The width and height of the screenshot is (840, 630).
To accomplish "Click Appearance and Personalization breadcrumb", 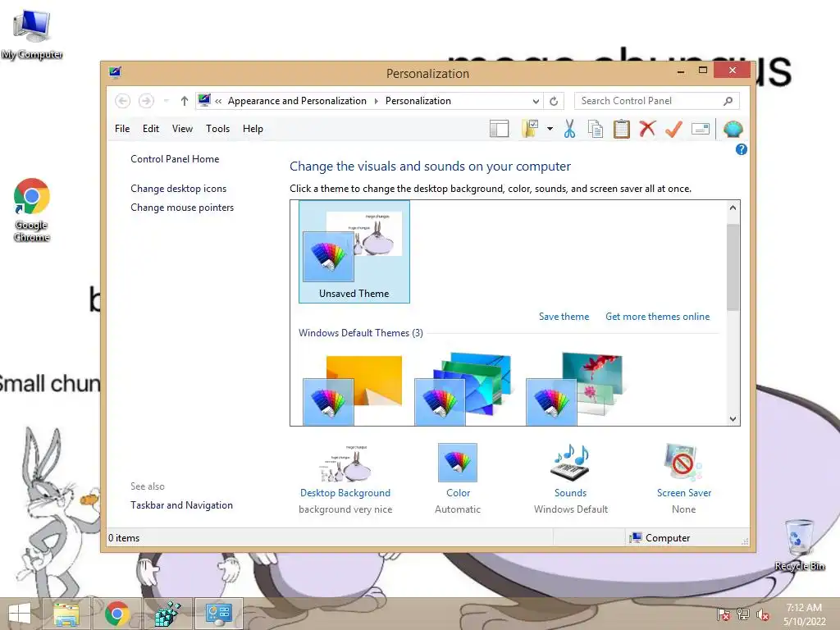I will tap(297, 101).
